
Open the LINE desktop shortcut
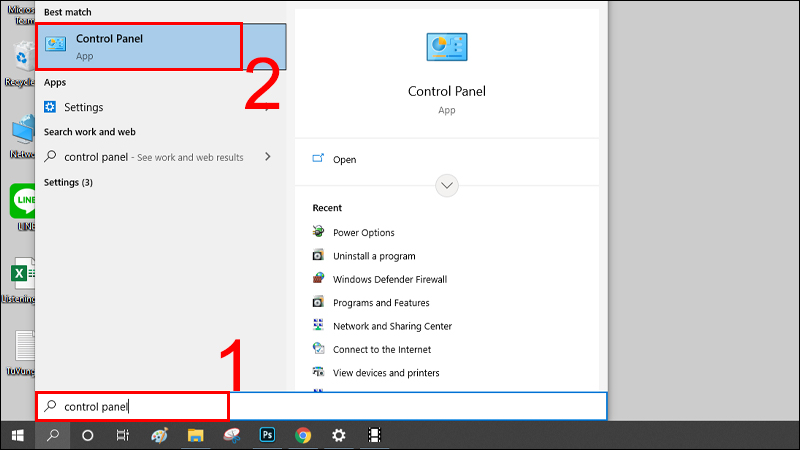[x=23, y=202]
